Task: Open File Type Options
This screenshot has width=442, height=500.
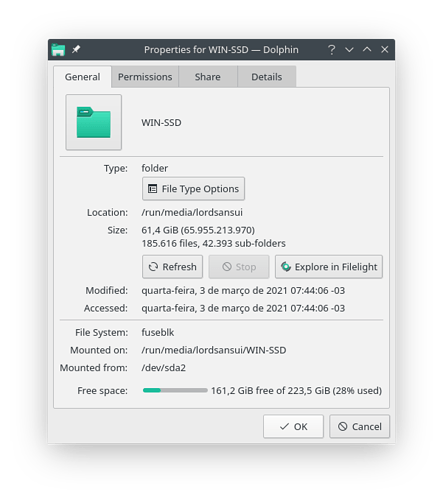Action: coord(193,189)
